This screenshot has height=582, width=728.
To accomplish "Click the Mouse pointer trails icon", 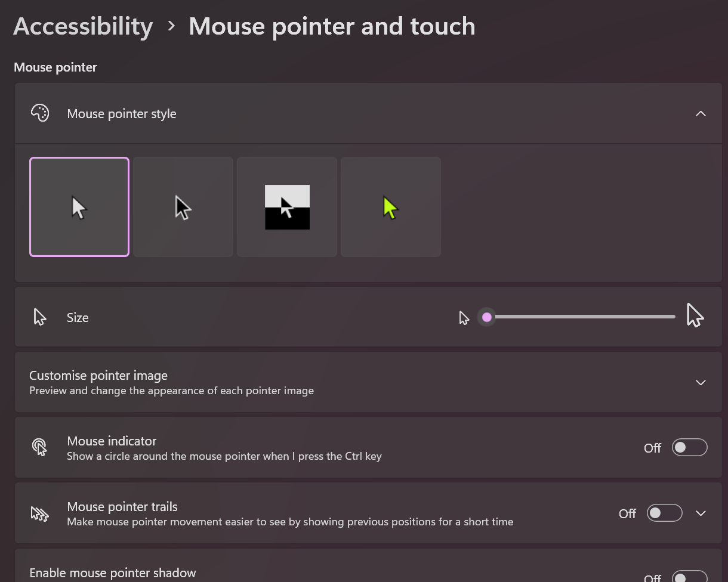I will [x=40, y=513].
